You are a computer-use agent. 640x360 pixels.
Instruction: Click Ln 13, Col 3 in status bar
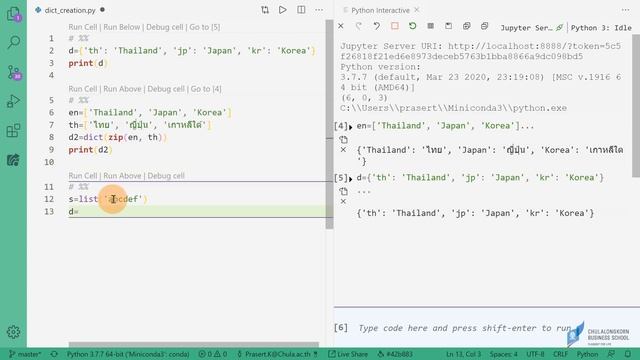463,354
